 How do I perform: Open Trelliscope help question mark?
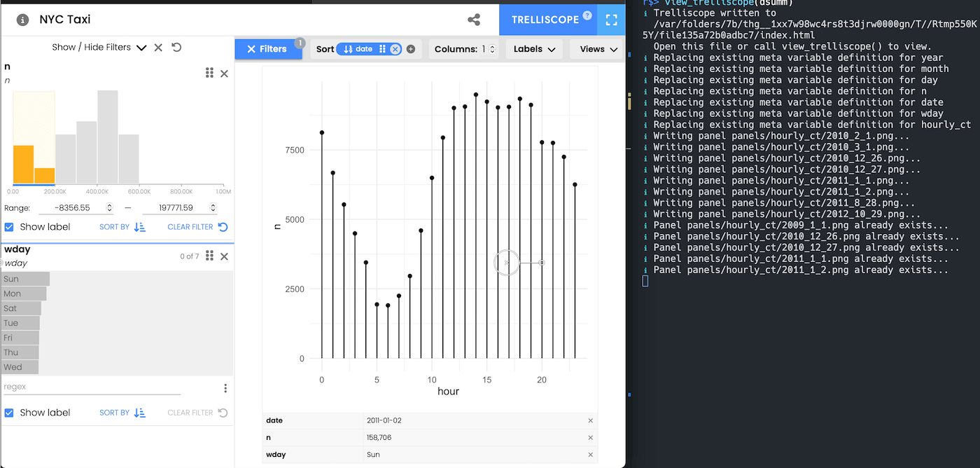pyautogui.click(x=587, y=15)
